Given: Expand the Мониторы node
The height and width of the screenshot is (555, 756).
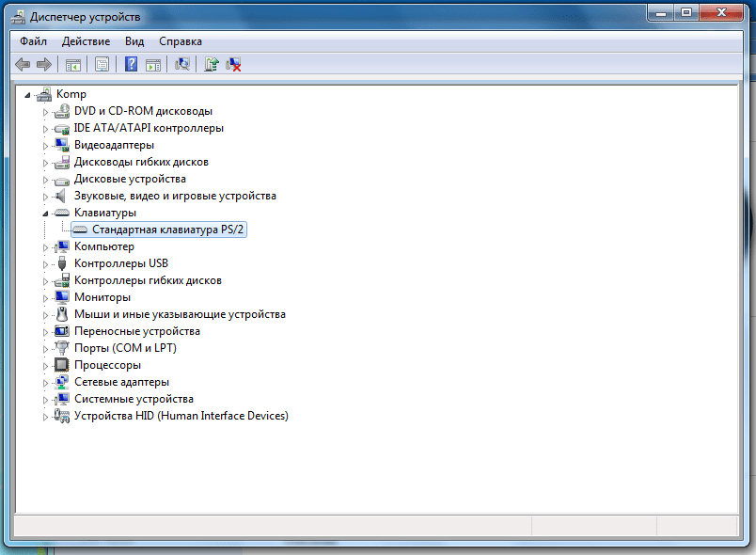Looking at the screenshot, I should [45, 298].
